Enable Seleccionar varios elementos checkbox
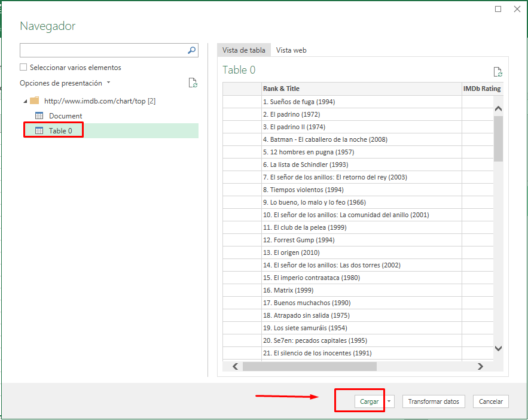Screen dimensions: 528x420 coord(23,68)
